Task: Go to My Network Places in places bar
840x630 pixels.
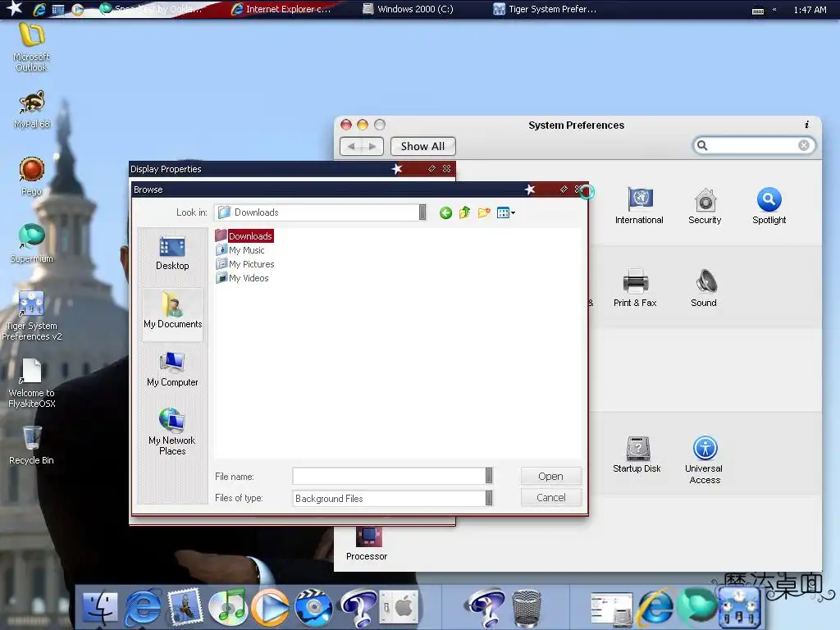Action: [x=172, y=431]
